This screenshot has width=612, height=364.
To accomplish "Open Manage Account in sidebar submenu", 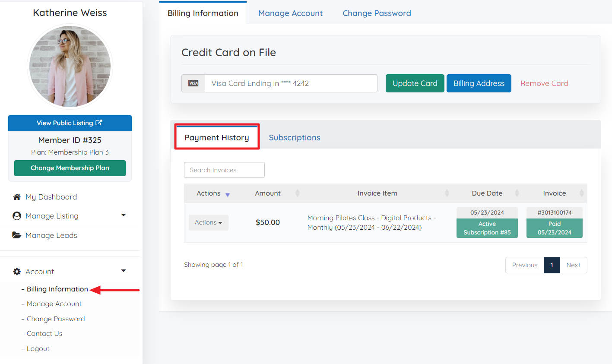I will click(54, 304).
